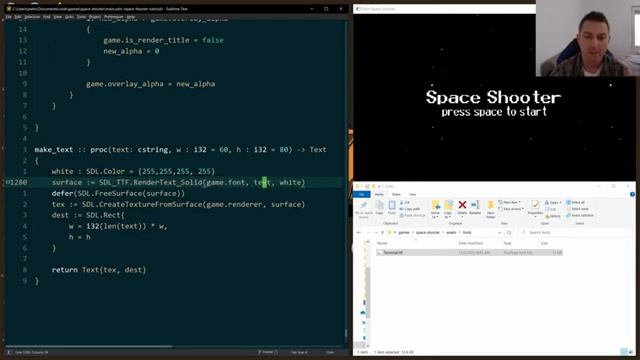The image size is (640, 360).
Task: Click Cut in the Clipboard group
Action: (x=405, y=202)
